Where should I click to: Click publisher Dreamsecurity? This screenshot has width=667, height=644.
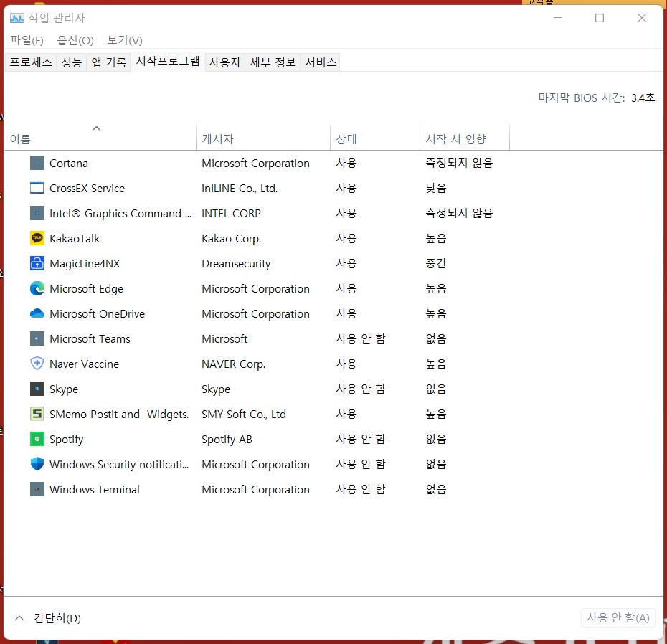pyautogui.click(x=236, y=264)
